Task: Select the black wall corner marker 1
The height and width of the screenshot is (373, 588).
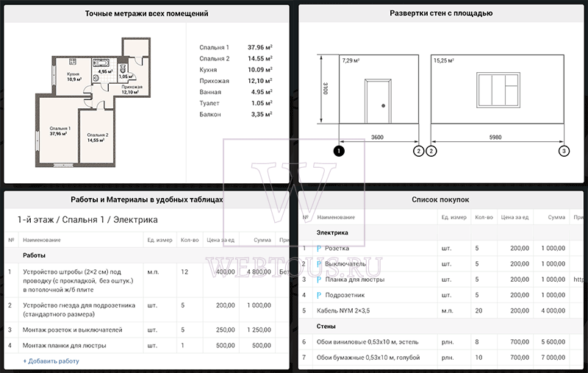Action: pos(339,151)
